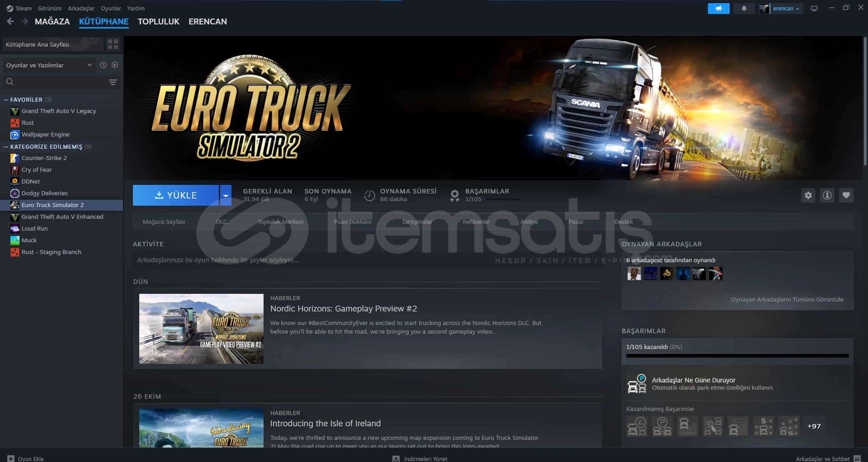Click the library search magnifier icon

point(10,82)
